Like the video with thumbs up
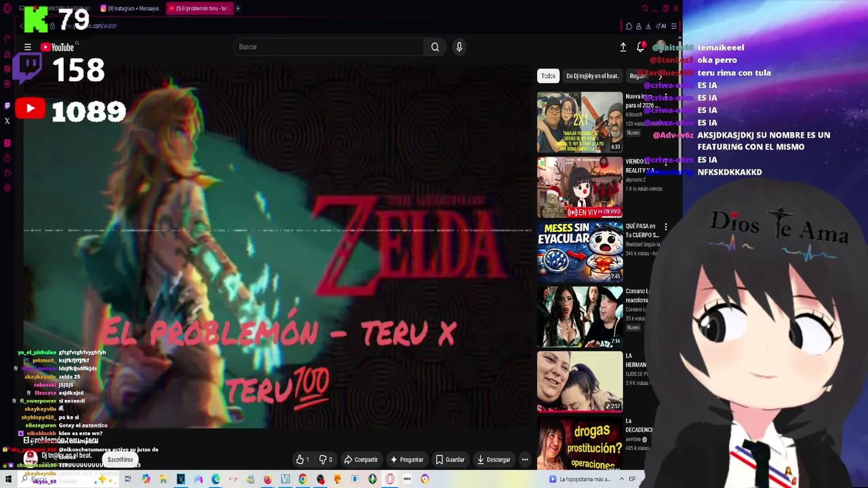Image resolution: width=868 pixels, height=488 pixels. coord(302,460)
